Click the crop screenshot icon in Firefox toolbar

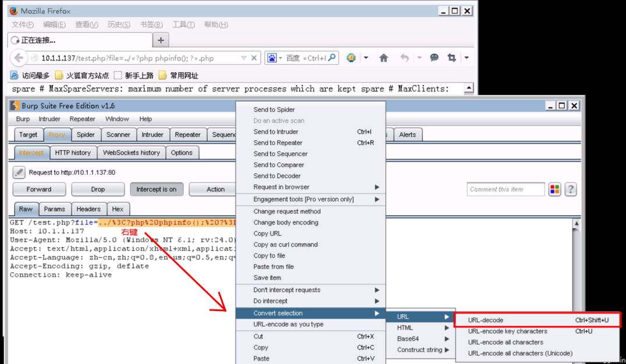click(x=451, y=58)
